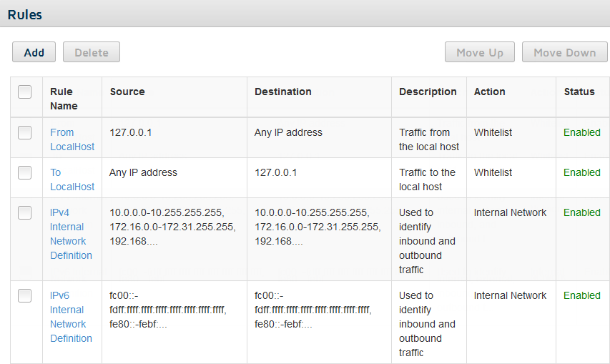This screenshot has width=610, height=364.
Task: Click the Move Up button
Action: coord(480,52)
